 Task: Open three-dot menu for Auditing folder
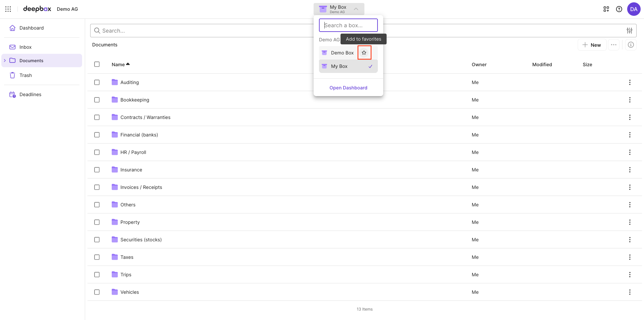click(630, 82)
